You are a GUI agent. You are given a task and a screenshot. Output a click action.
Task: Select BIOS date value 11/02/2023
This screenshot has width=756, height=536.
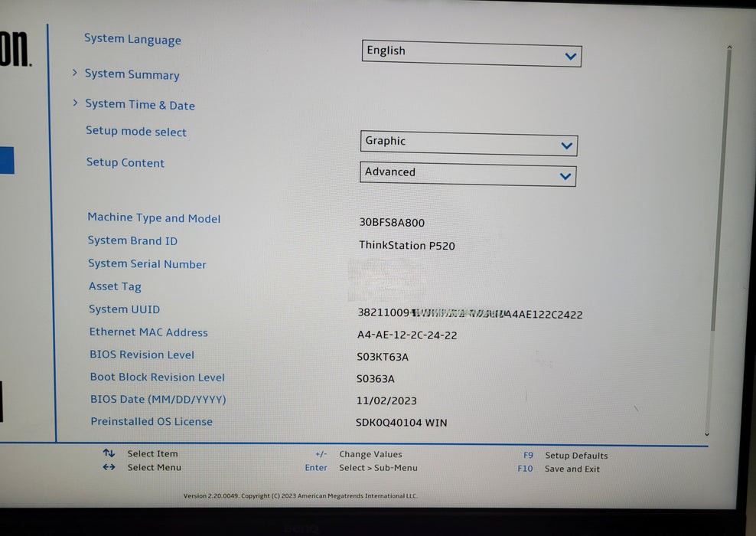[x=386, y=400]
